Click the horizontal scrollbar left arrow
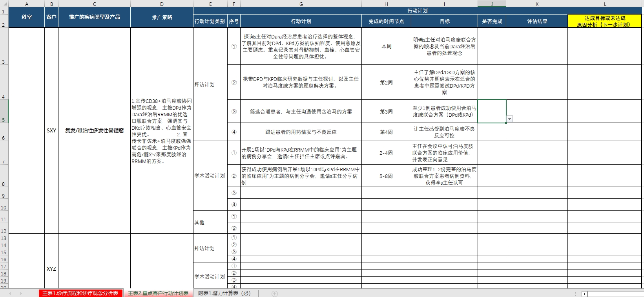The height and width of the screenshot is (297, 644). point(584,294)
